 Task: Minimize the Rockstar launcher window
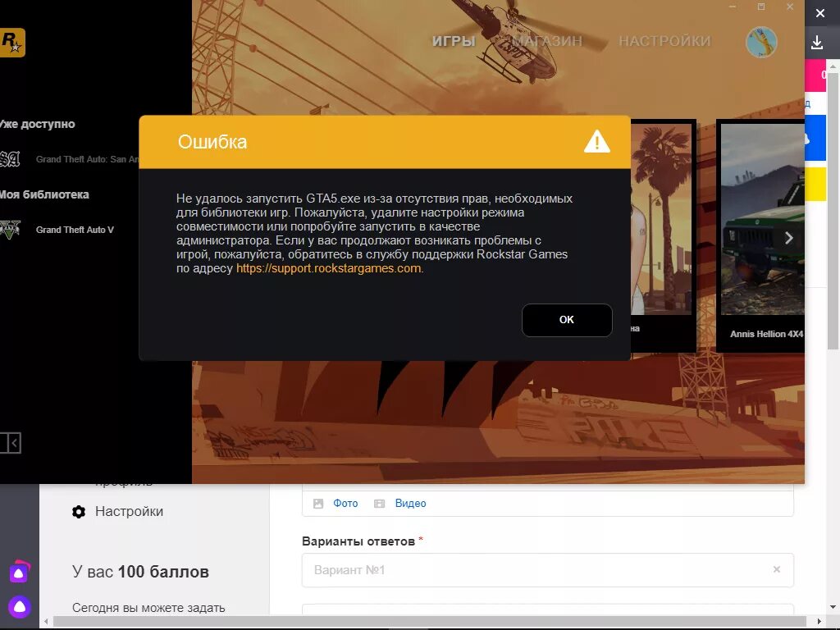click(733, 7)
